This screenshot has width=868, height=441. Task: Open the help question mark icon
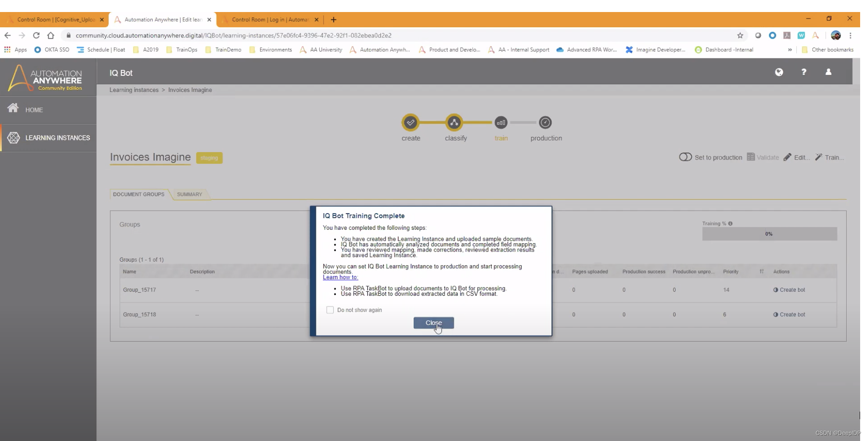click(x=804, y=72)
